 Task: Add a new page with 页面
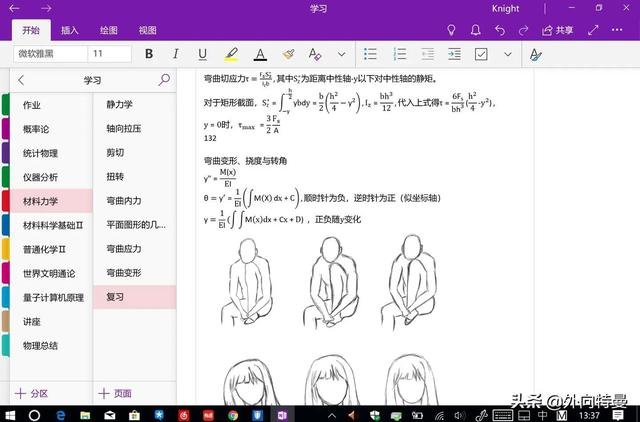[115, 393]
